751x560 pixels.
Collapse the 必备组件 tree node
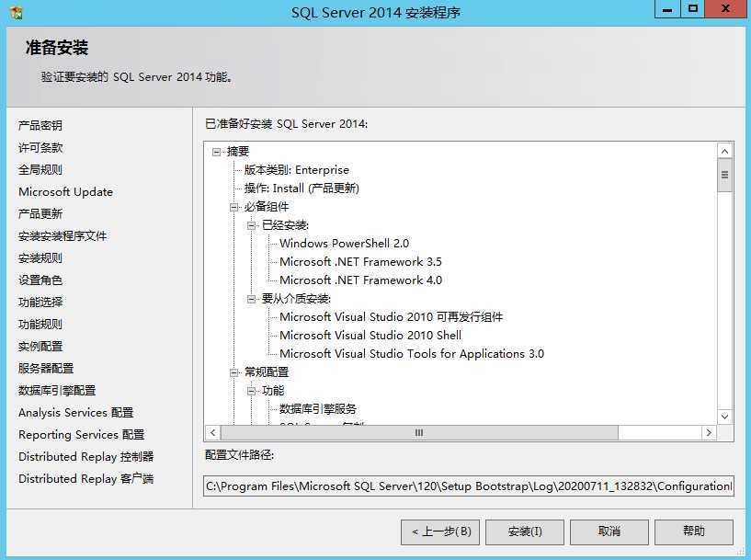[x=234, y=207]
